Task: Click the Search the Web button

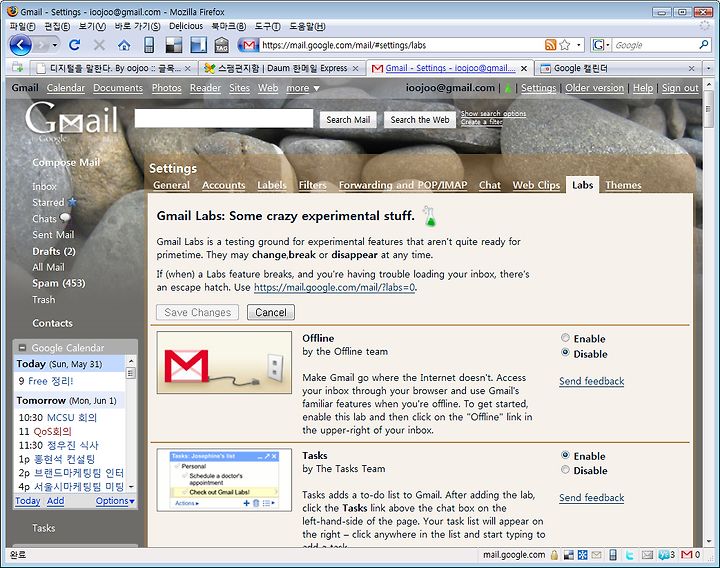Action: (x=420, y=119)
